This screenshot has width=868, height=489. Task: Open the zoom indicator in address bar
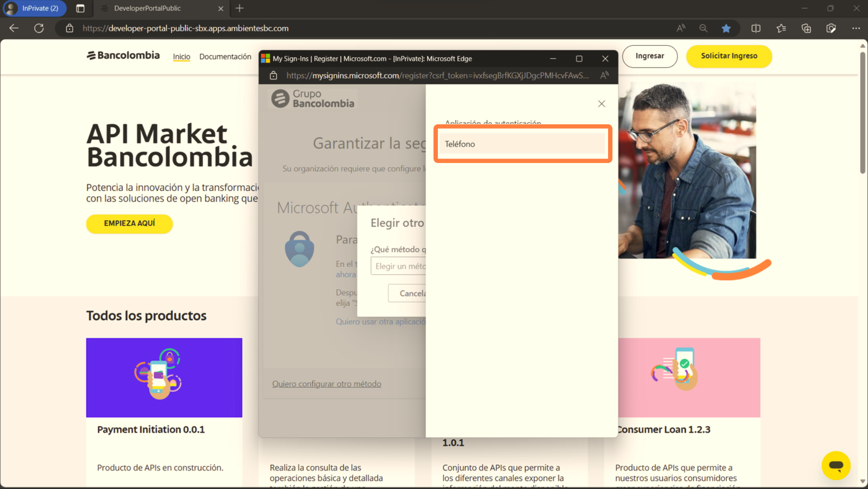(x=703, y=28)
